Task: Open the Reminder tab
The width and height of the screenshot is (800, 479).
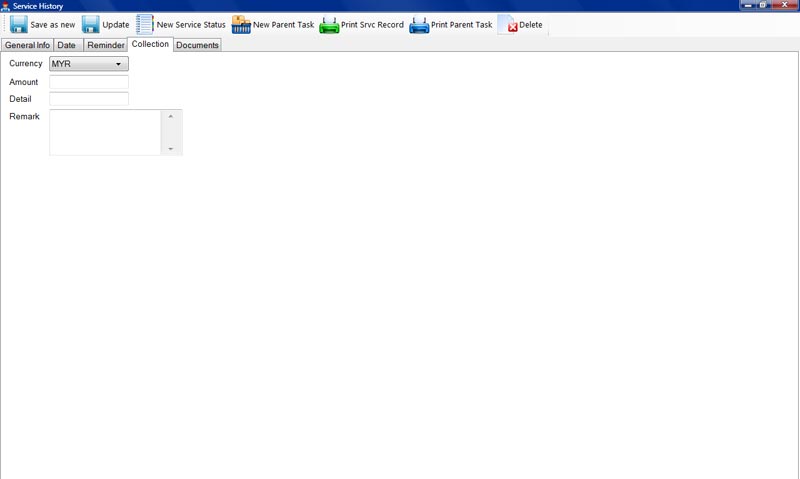Action: point(106,45)
